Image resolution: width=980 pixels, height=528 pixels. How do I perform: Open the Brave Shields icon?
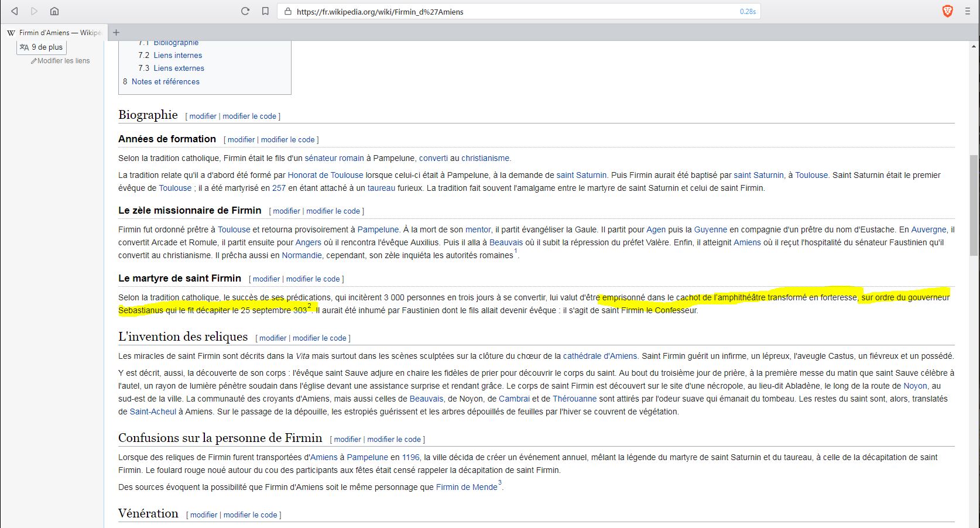(x=947, y=11)
